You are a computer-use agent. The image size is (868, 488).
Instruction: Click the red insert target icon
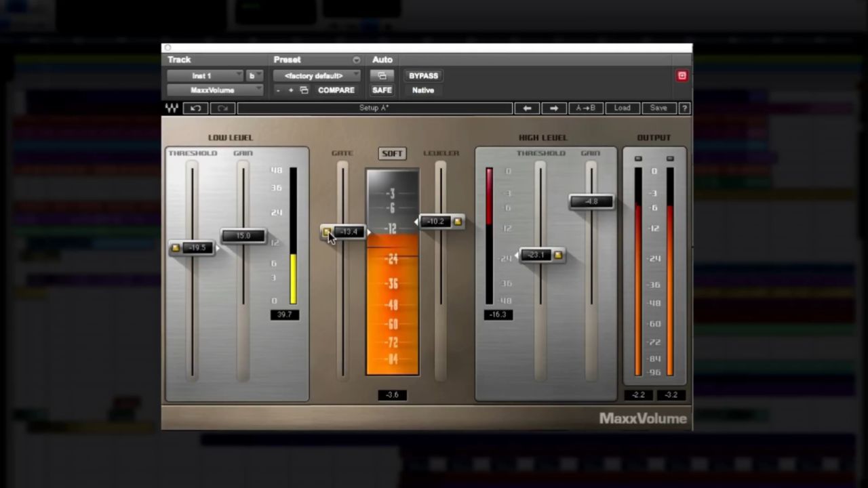tap(682, 75)
